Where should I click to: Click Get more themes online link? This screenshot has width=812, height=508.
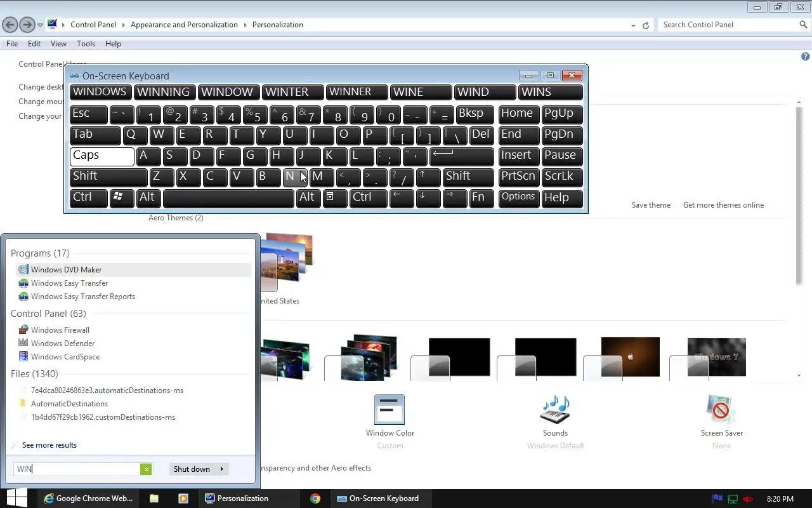pyautogui.click(x=723, y=205)
